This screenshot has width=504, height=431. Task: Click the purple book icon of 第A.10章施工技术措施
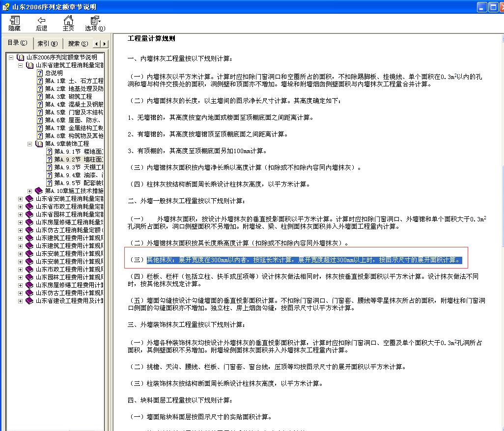pos(39,191)
